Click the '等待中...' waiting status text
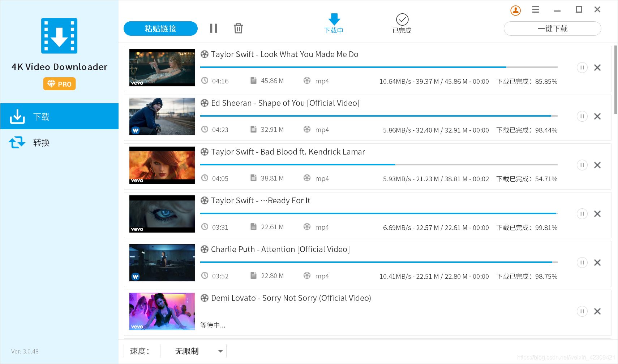Viewport: 618px width, 364px height. pyautogui.click(x=213, y=325)
